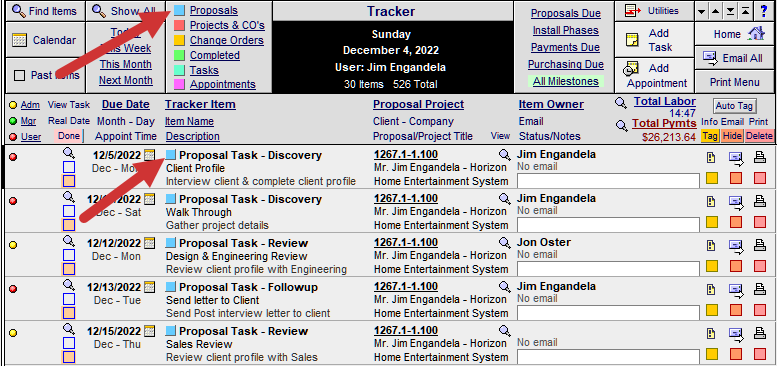The height and width of the screenshot is (366, 777).
Task: Go to Home button
Action: point(734,34)
